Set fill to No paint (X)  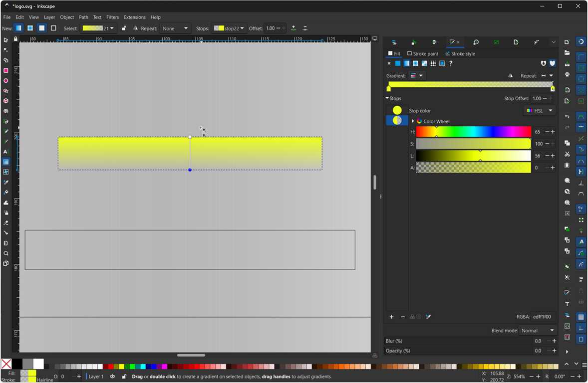click(x=389, y=63)
